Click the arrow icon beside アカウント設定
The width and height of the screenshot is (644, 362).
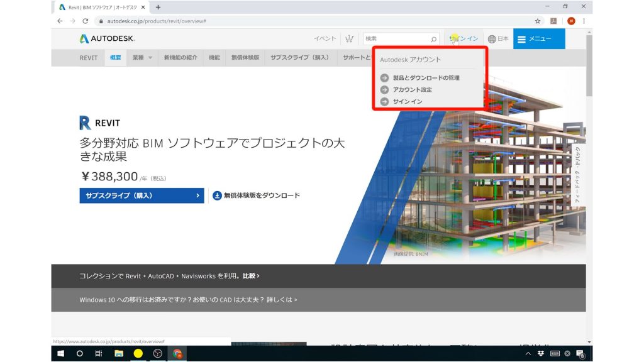click(384, 89)
